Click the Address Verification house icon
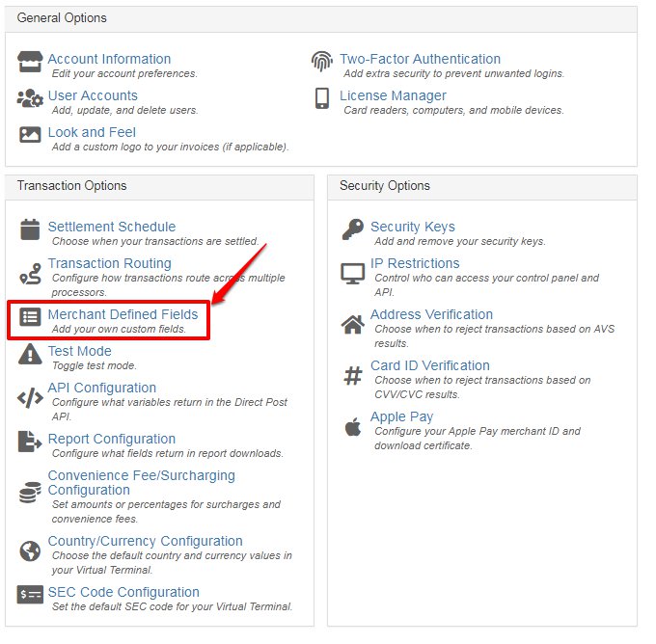This screenshot has height=644, width=656. pyautogui.click(x=353, y=325)
